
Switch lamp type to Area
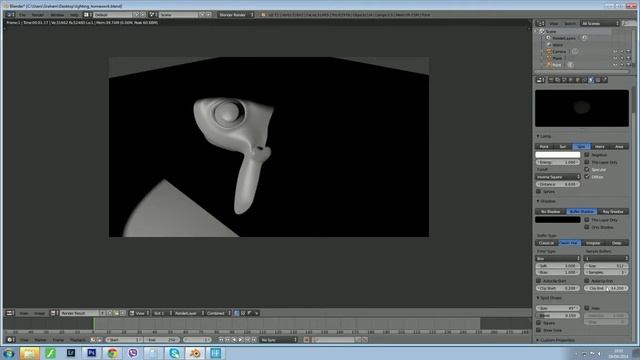[x=619, y=146]
